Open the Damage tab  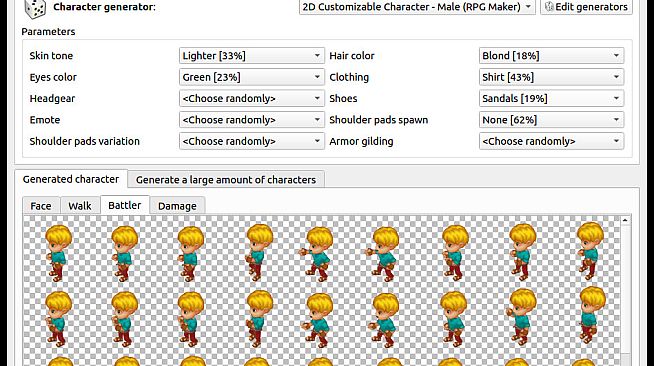[x=177, y=206]
